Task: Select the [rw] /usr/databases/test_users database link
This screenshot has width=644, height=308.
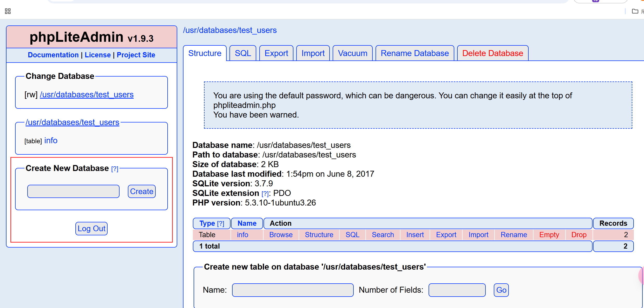Action: coord(87,94)
